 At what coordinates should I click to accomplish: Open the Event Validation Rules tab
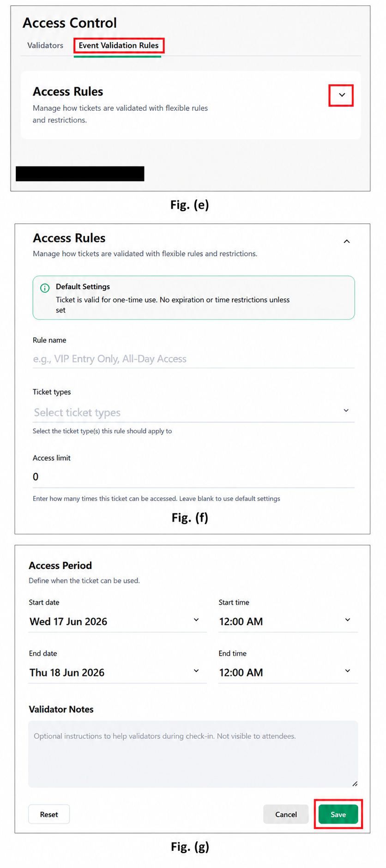tap(119, 45)
